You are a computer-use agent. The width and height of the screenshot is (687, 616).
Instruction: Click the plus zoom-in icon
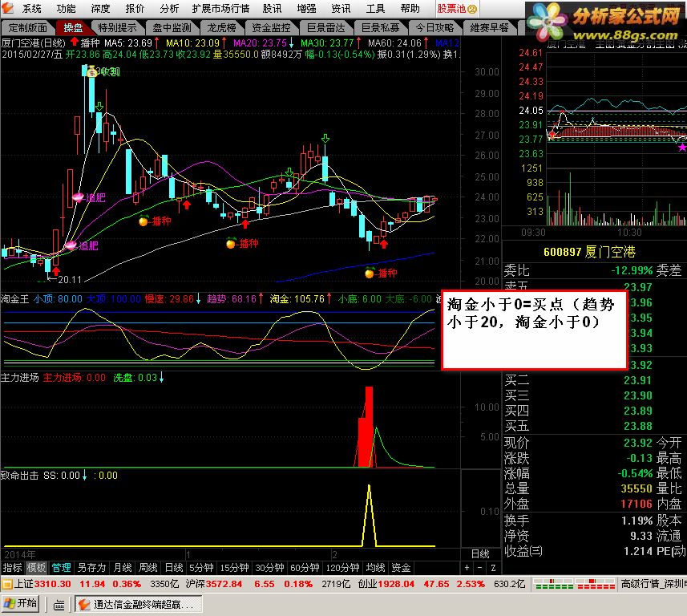point(467,567)
